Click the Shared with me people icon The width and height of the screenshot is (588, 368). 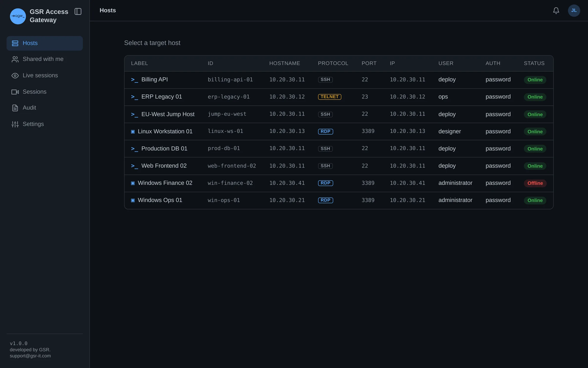coord(15,59)
